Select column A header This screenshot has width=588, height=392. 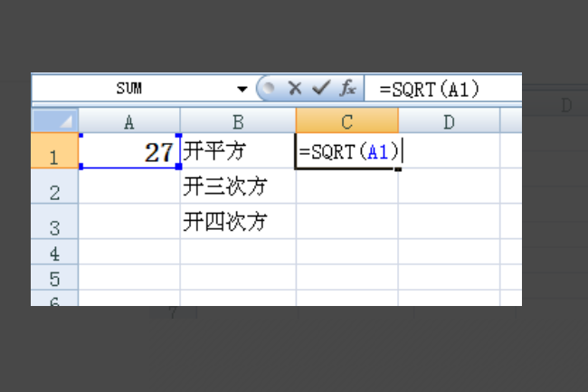tap(129, 120)
